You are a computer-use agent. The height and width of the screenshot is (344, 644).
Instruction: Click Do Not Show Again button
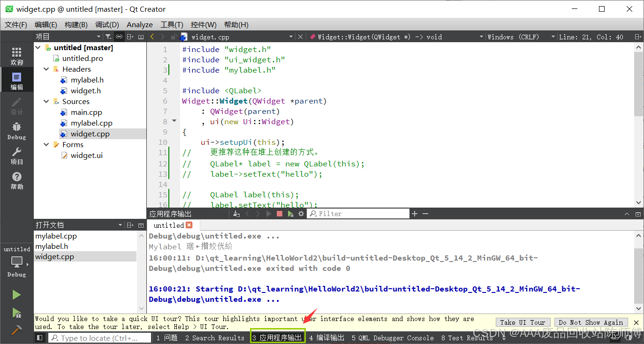(x=591, y=322)
